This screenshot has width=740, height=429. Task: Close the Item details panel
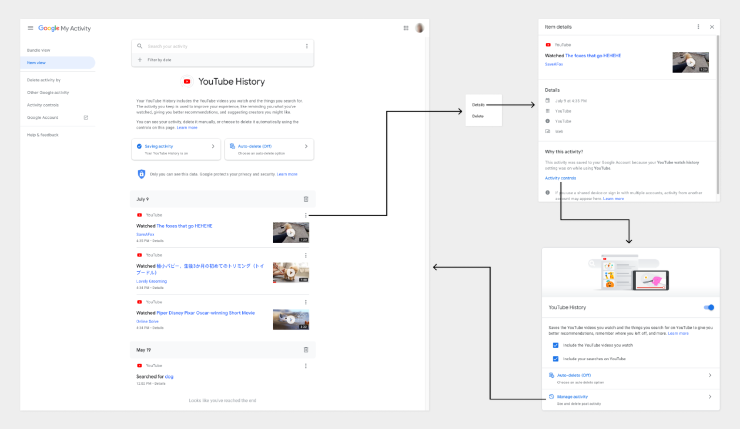(712, 27)
